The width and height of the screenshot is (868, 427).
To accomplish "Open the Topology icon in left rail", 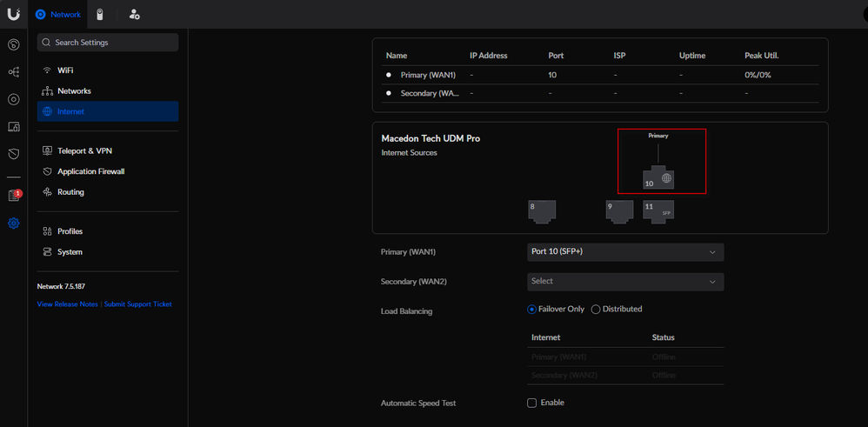I will tap(14, 72).
